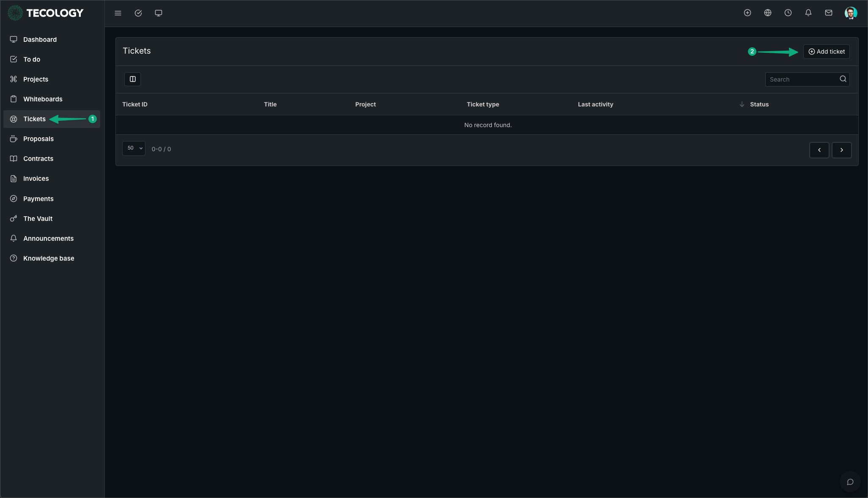This screenshot has width=868, height=498.
Task: Open the messages envelope icon
Action: (829, 13)
